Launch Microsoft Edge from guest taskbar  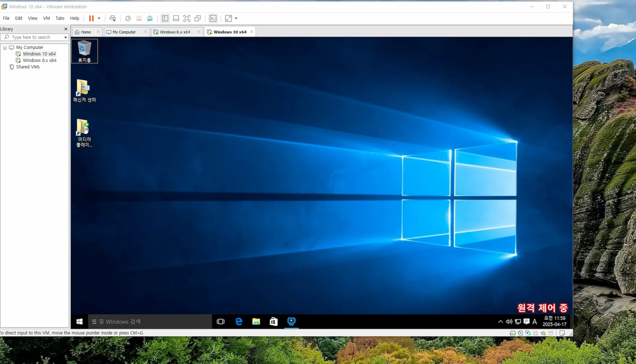[x=239, y=322]
